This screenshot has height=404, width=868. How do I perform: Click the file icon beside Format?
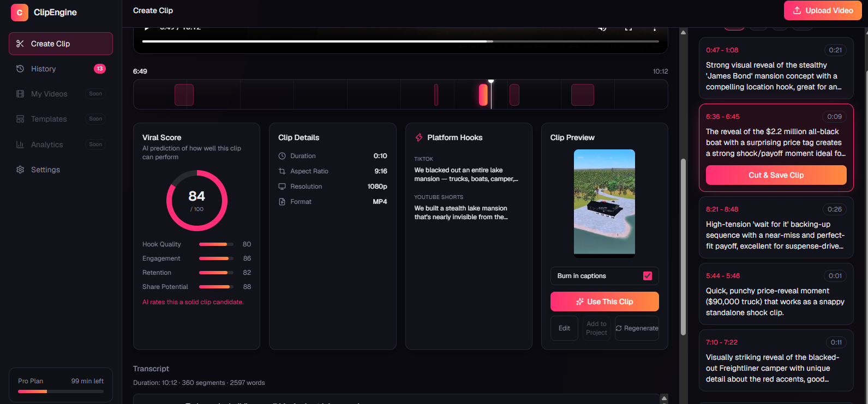click(282, 202)
